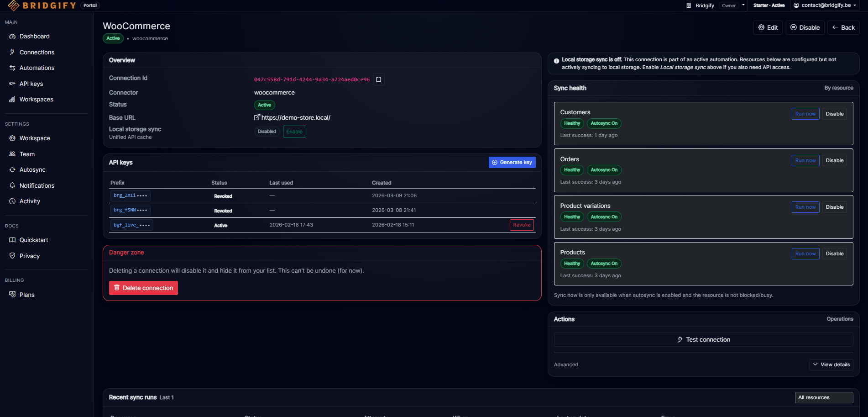Open the Bridgify Owner workspace switcher
This screenshot has width=868, height=417.
click(716, 5)
